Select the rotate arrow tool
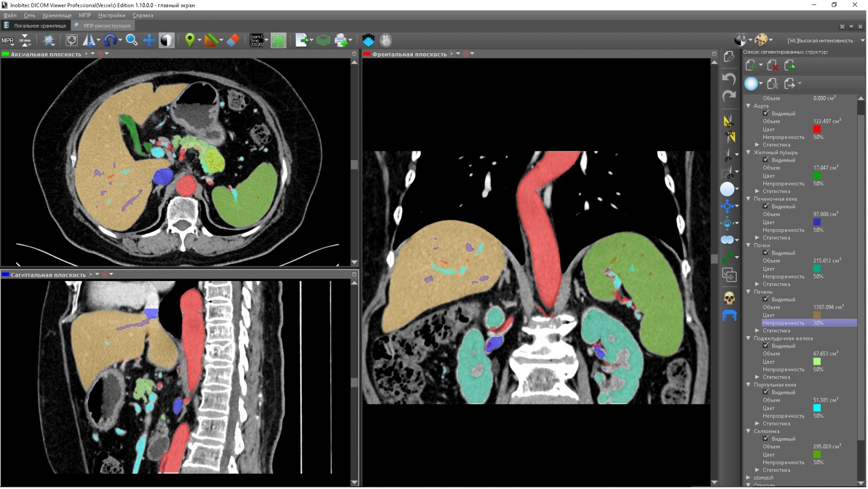Screen dimensions: 868x489 tap(110, 40)
